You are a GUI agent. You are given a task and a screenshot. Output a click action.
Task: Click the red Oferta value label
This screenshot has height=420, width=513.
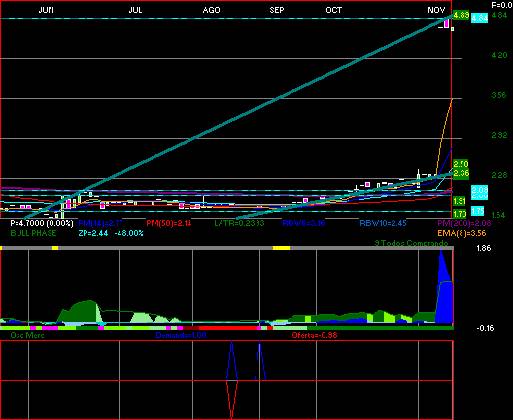314,335
